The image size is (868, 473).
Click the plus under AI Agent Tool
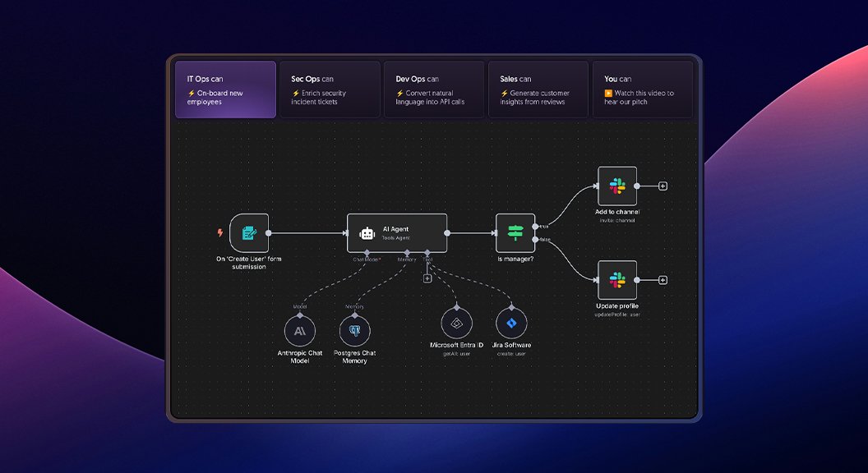pyautogui.click(x=427, y=278)
